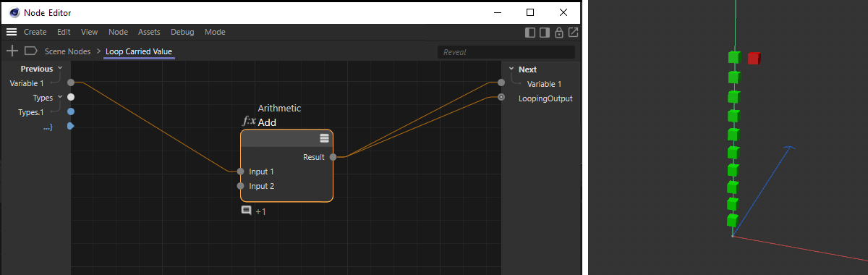868x275 pixels.
Task: Click the Next header label
Action: 527,69
